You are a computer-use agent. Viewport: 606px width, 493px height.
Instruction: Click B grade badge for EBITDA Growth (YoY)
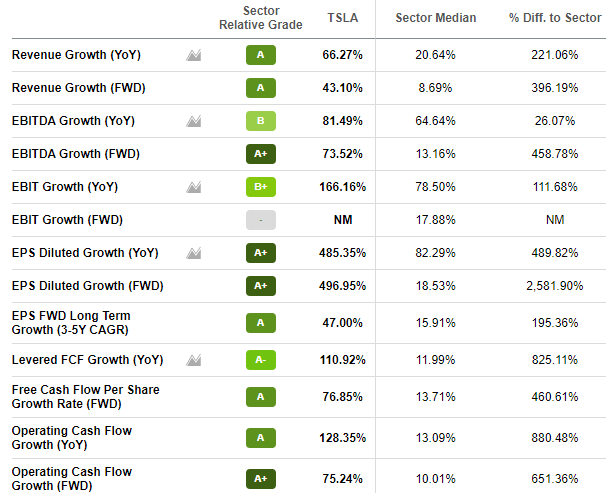click(260, 121)
